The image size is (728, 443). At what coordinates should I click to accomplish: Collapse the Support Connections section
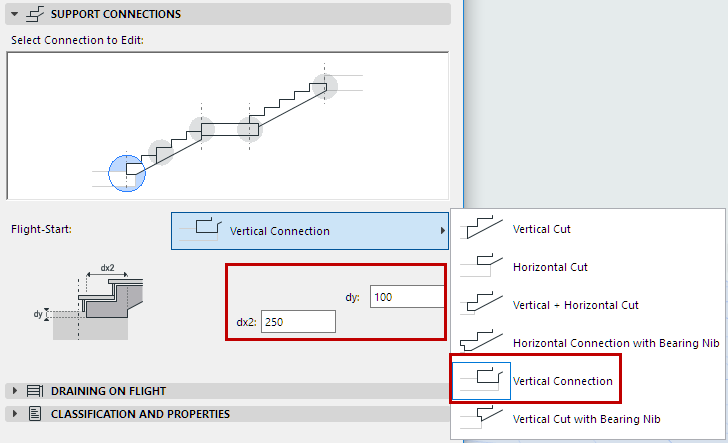click(14, 14)
